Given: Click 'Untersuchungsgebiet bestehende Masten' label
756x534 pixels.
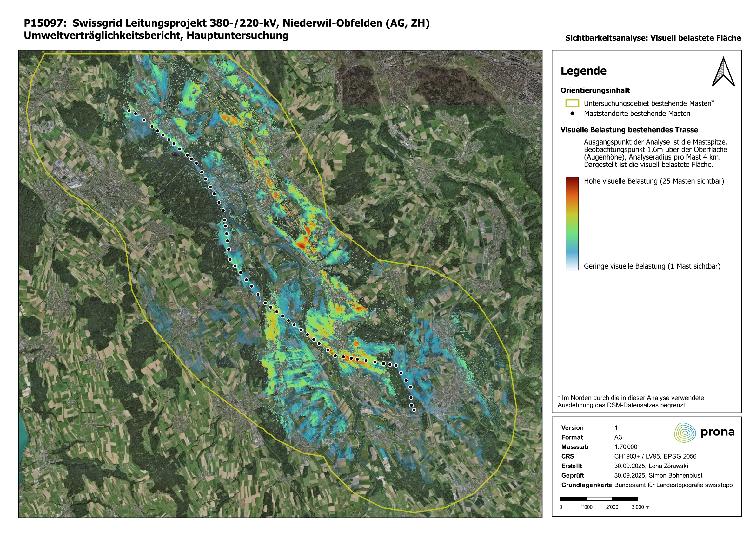Looking at the screenshot, I should click(647, 103).
